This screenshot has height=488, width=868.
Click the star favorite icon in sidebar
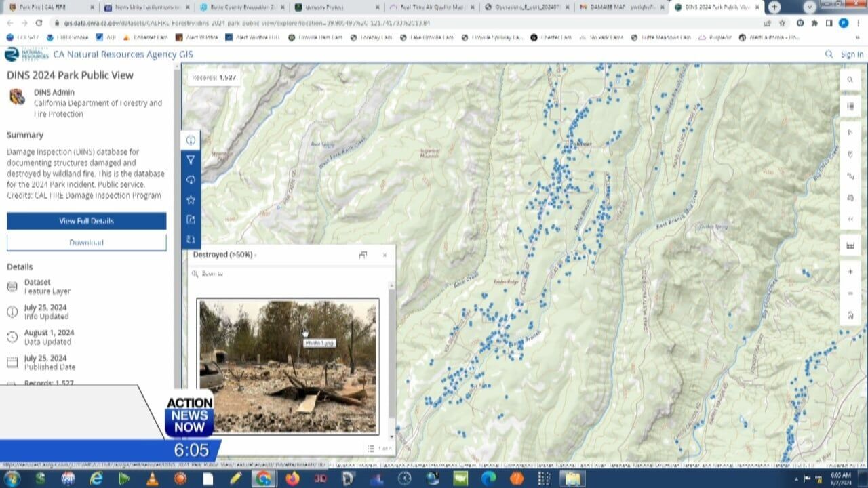pos(191,200)
